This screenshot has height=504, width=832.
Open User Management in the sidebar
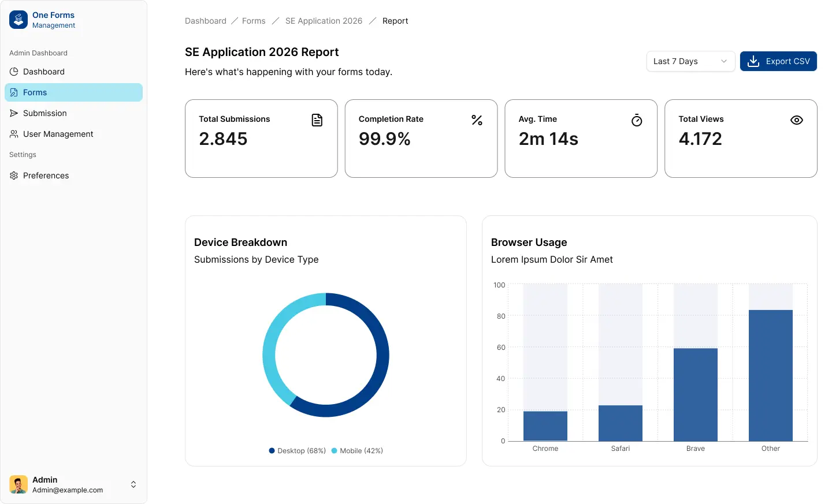tap(73, 134)
